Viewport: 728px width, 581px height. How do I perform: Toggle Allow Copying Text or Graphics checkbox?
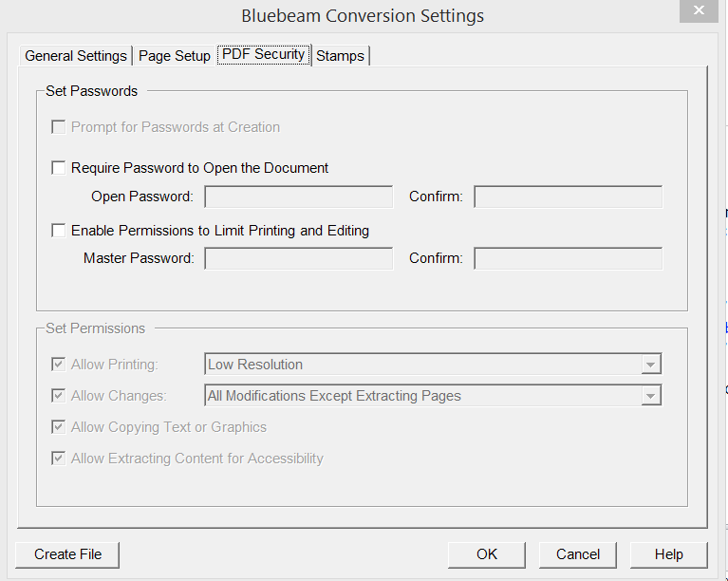point(59,427)
